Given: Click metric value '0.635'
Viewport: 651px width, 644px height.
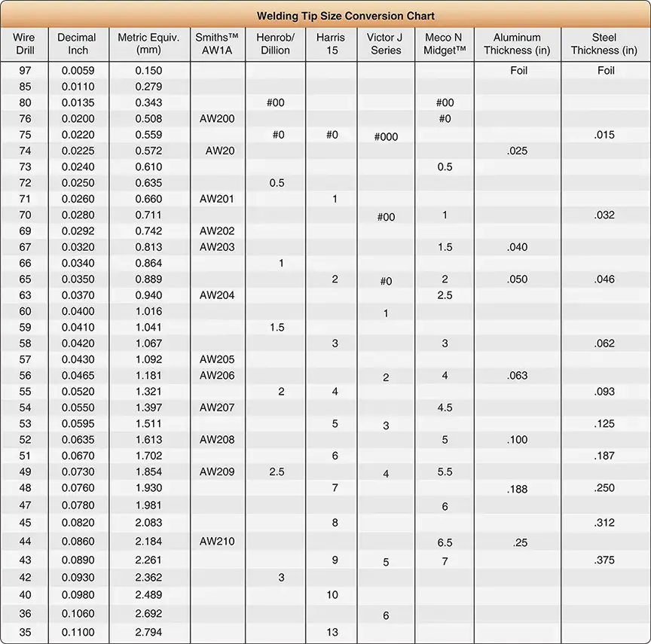Looking at the screenshot, I should pos(148,183).
